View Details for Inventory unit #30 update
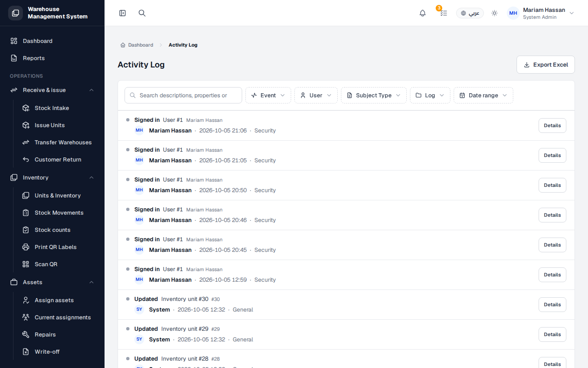The width and height of the screenshot is (588, 368). (552, 305)
